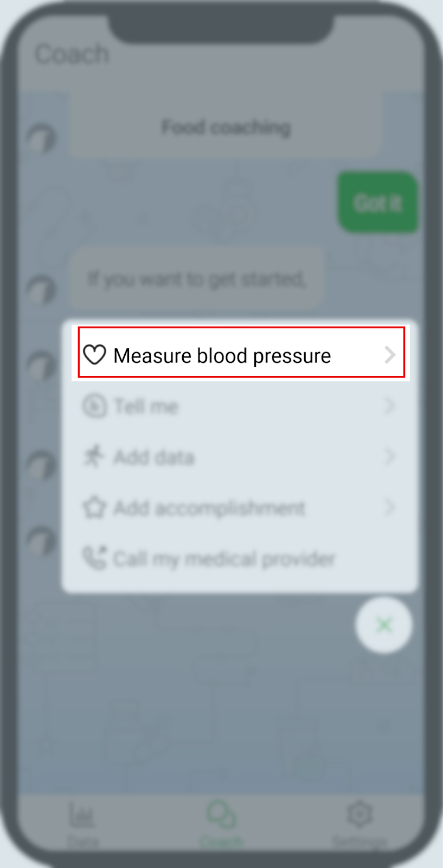The width and height of the screenshot is (443, 868).
Task: Choose the Add data entry
Action: 240,457
